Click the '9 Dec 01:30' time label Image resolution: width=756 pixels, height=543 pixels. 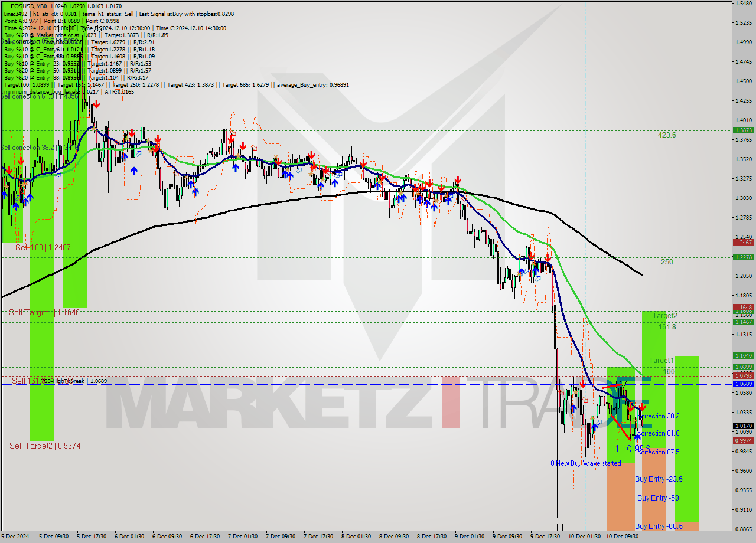(470, 537)
